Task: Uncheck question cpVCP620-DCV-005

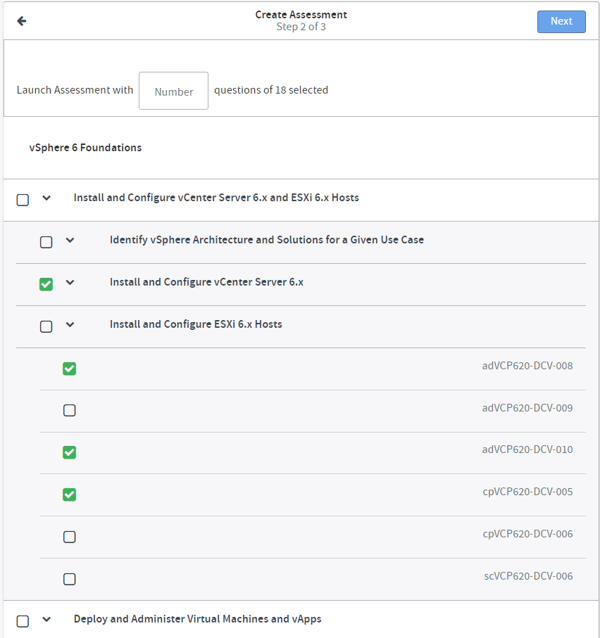Action: [x=70, y=494]
